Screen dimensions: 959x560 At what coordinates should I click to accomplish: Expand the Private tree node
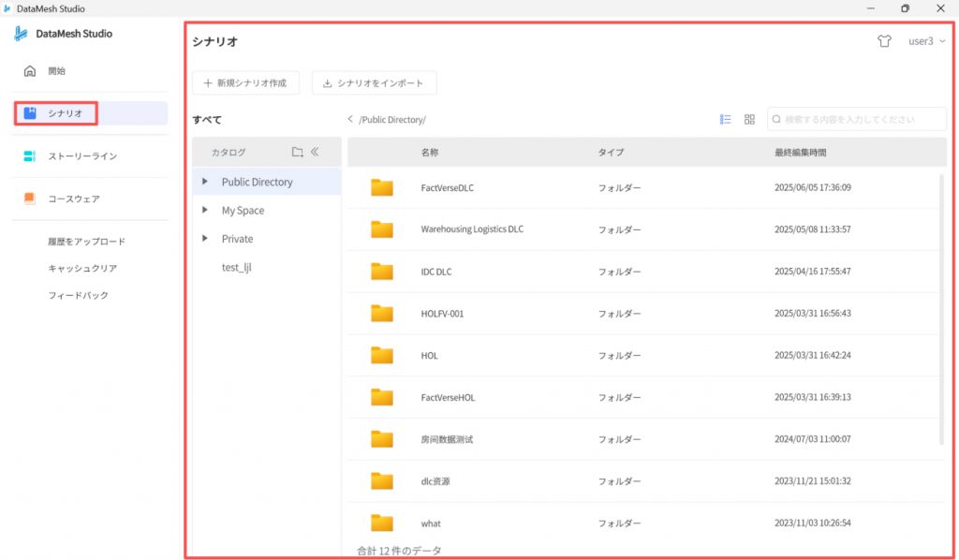205,239
